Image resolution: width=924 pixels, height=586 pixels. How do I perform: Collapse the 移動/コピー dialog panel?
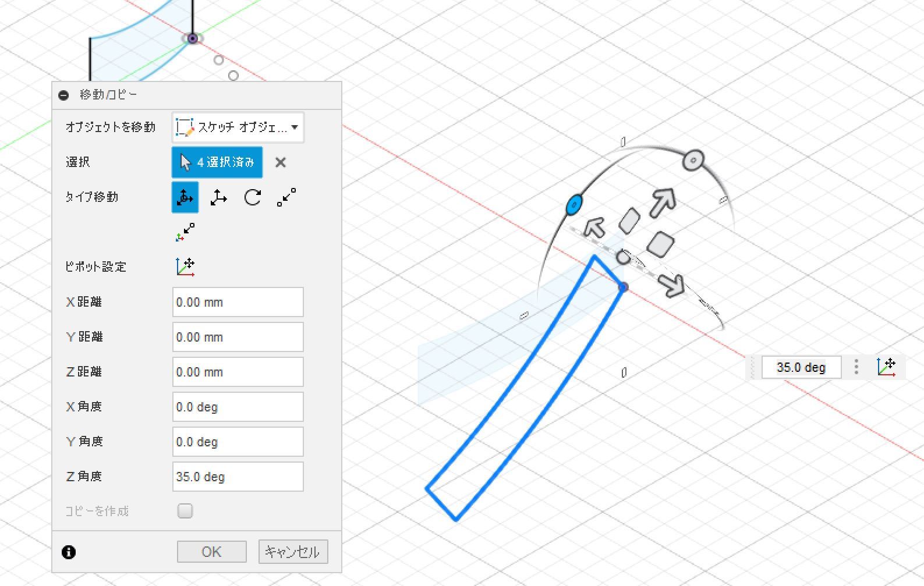tap(63, 95)
